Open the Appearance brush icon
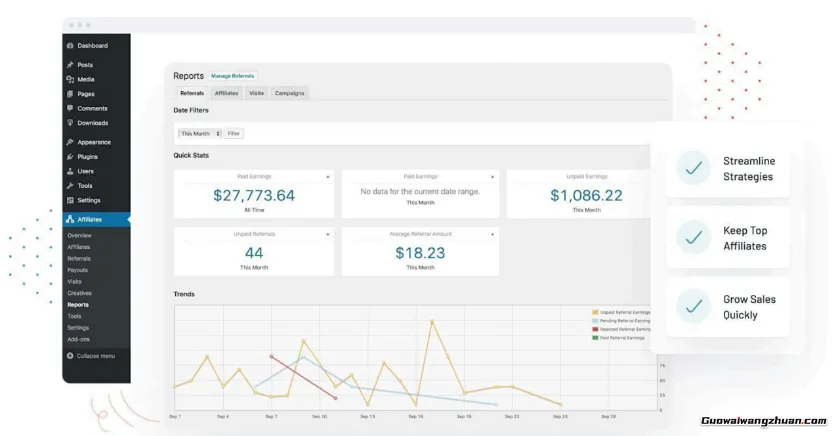Screen dimensions: 840x436 point(70,142)
